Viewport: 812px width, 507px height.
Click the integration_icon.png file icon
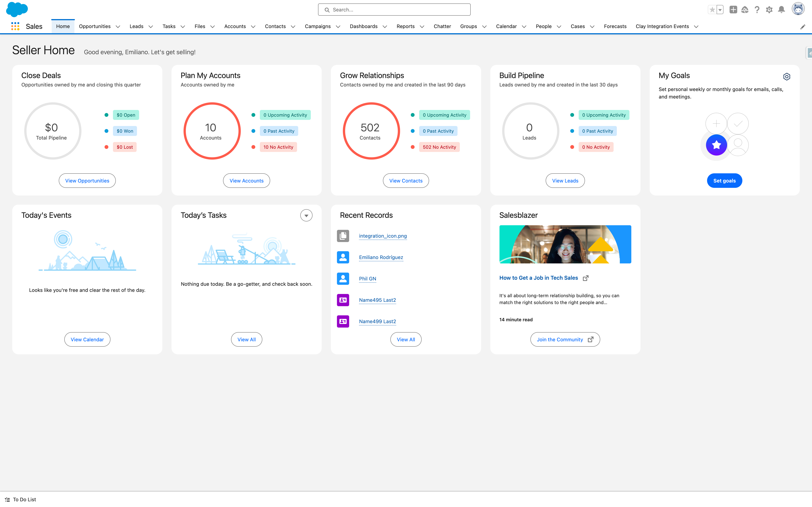[343, 236]
